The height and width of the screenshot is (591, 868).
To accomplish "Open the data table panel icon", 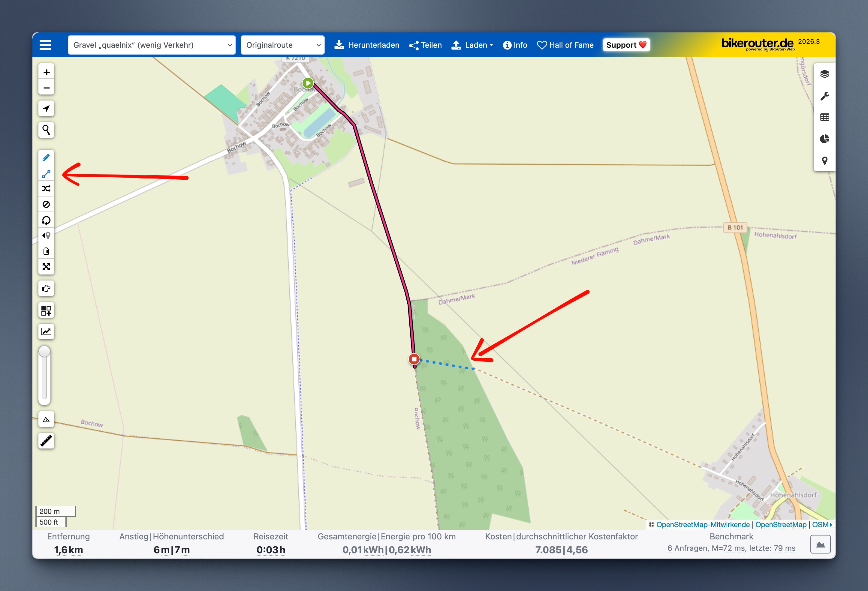I will (824, 117).
